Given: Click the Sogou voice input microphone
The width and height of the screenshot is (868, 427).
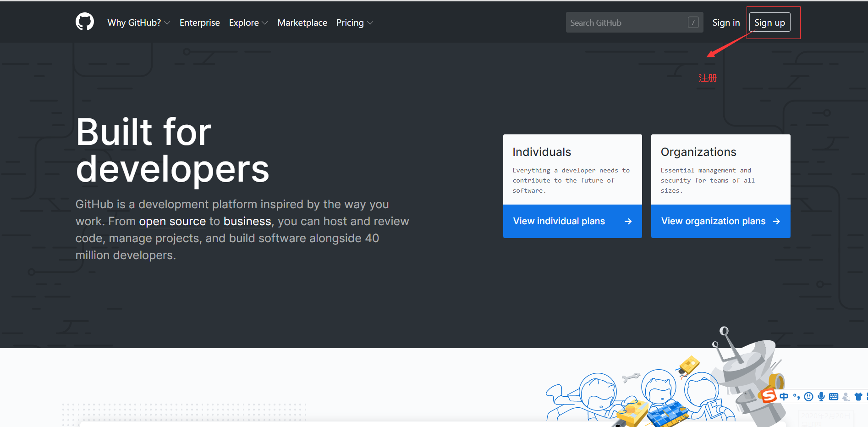Looking at the screenshot, I should (x=821, y=397).
